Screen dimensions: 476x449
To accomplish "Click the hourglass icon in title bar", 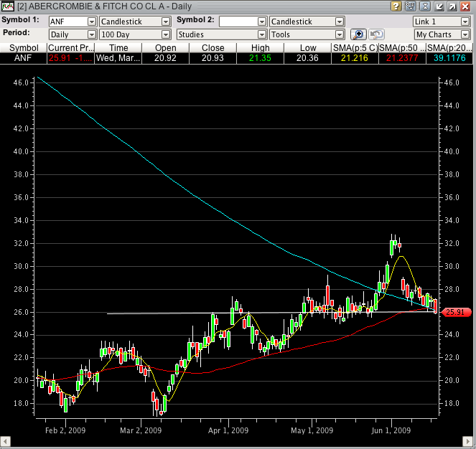I will (x=424, y=6).
